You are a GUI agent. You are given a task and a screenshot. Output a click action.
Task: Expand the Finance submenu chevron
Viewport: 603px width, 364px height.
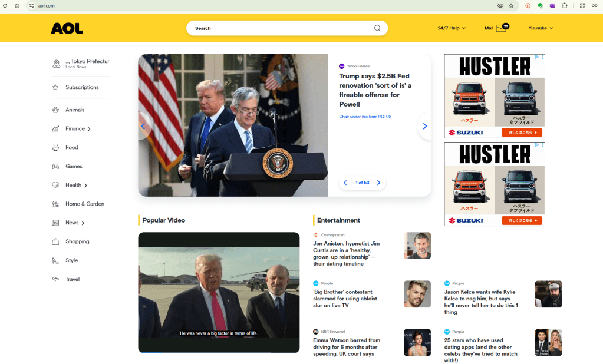89,129
